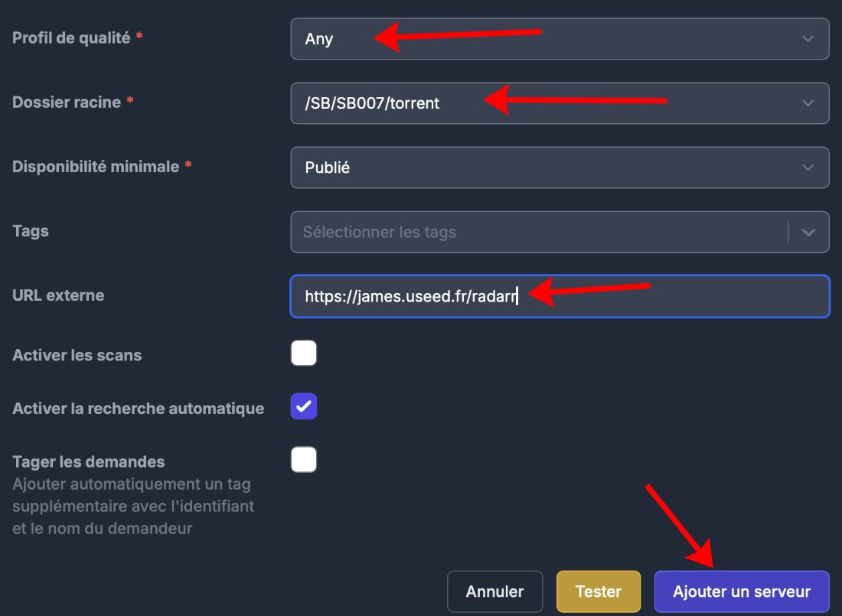The image size is (842, 616).
Task: Toggle the Tager les demandes checkbox
Action: click(x=304, y=460)
